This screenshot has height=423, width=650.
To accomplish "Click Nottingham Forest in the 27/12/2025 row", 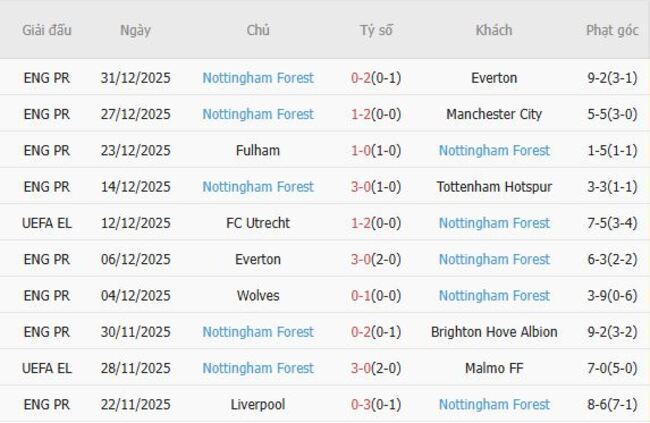I will [x=258, y=114].
